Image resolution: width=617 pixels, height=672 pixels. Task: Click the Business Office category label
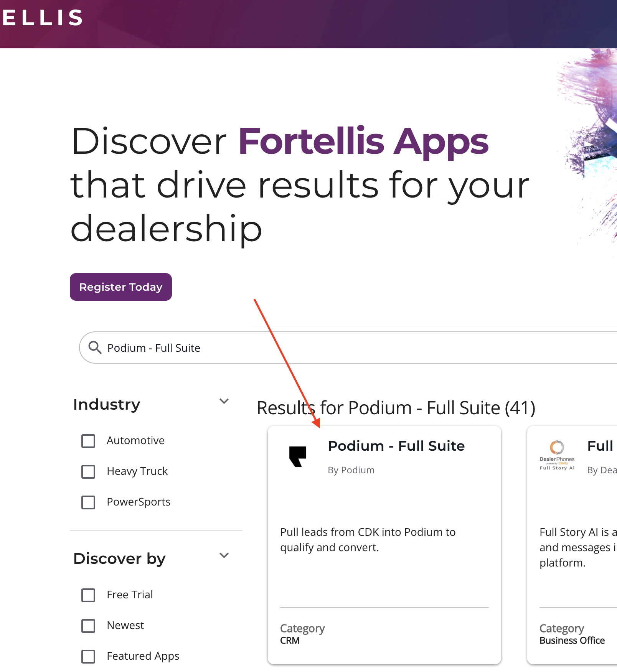pos(572,641)
